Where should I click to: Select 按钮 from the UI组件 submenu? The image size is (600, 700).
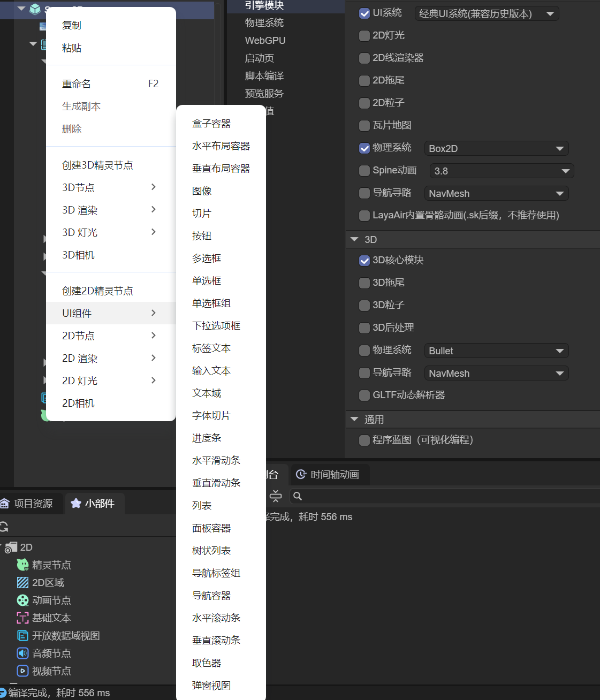[202, 235]
